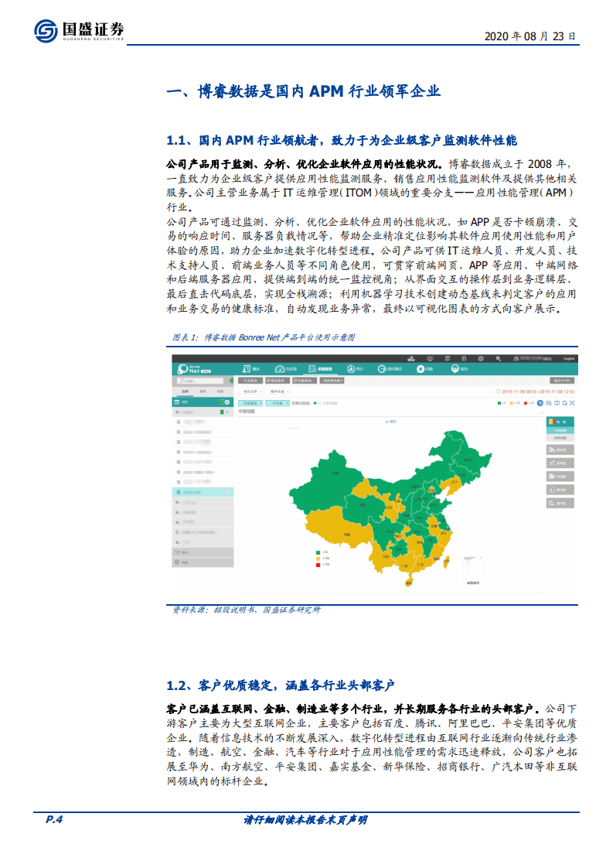Open the 性能警报 teal dropdown
Viewport: 613px width, 868px height.
[x=250, y=403]
